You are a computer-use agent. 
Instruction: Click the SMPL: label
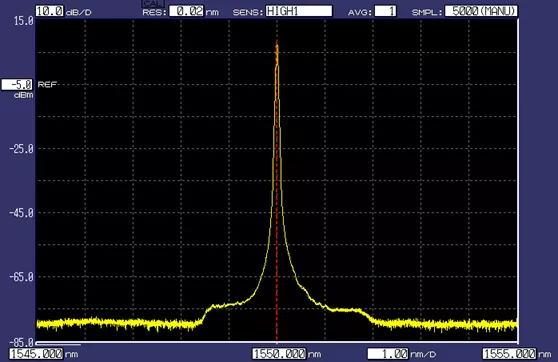coord(427,12)
